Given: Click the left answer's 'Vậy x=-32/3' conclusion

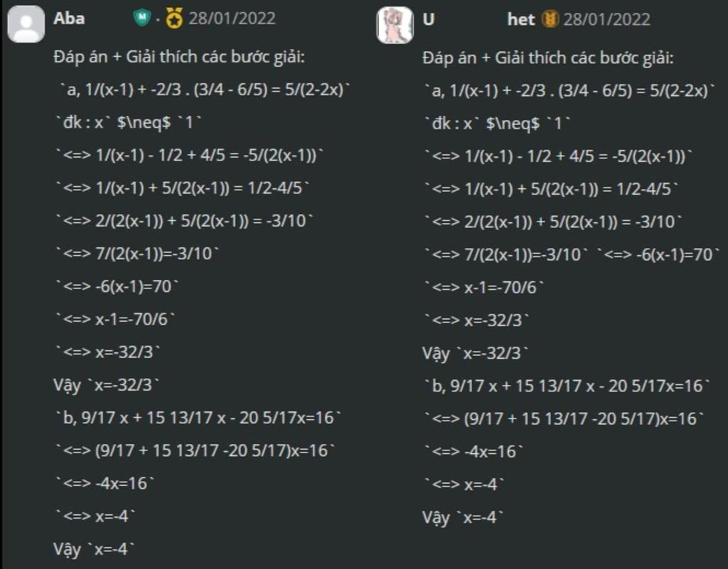Looking at the screenshot, I should pyautogui.click(x=107, y=385).
